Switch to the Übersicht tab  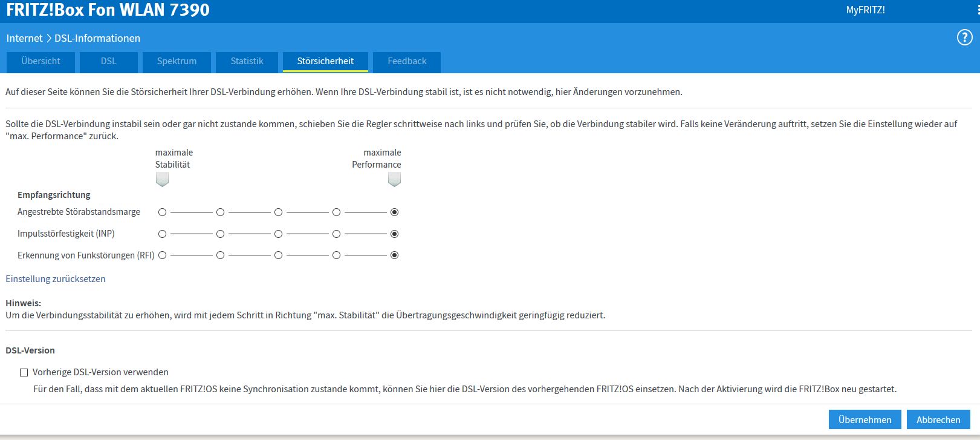(41, 62)
